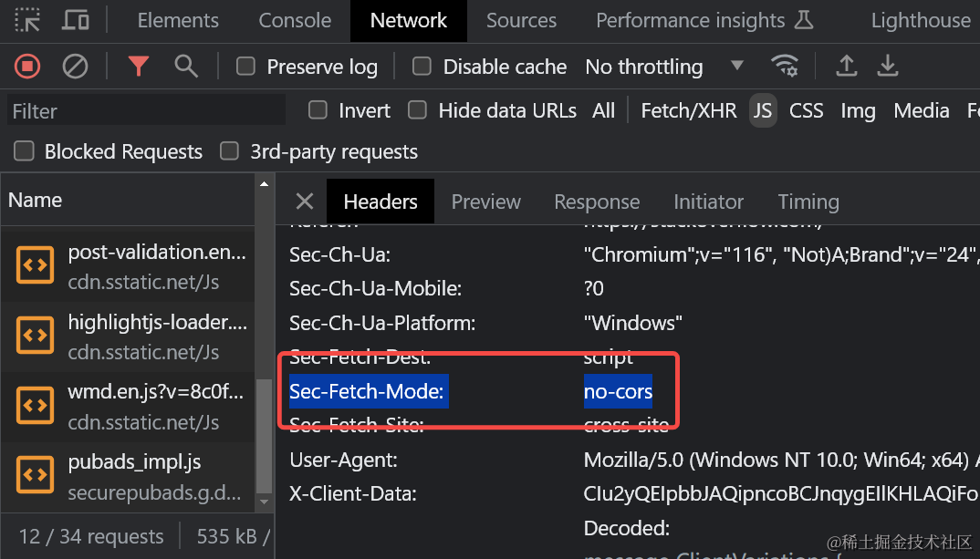Screen dimensions: 980x559
Task: Stop recording network log
Action: (27, 66)
